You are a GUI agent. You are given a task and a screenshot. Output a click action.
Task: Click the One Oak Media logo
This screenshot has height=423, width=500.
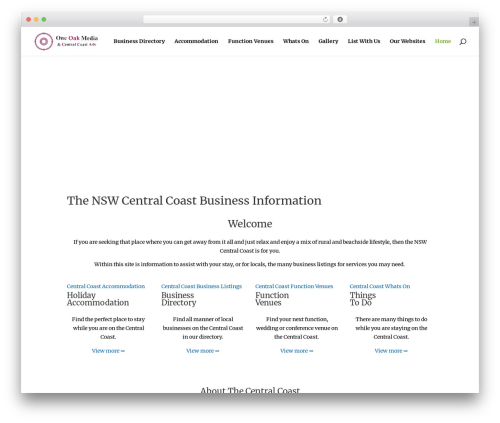point(66,41)
